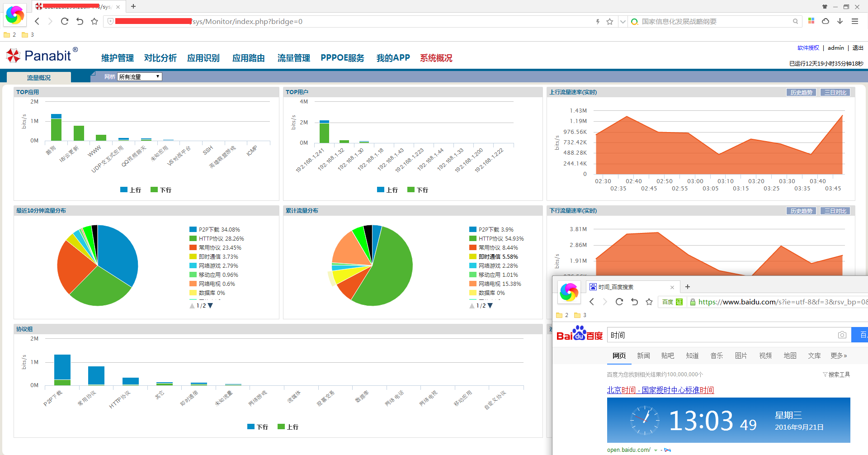Open bookmark folder 2 in main browser
This screenshot has width=868, height=455.
[x=10, y=34]
